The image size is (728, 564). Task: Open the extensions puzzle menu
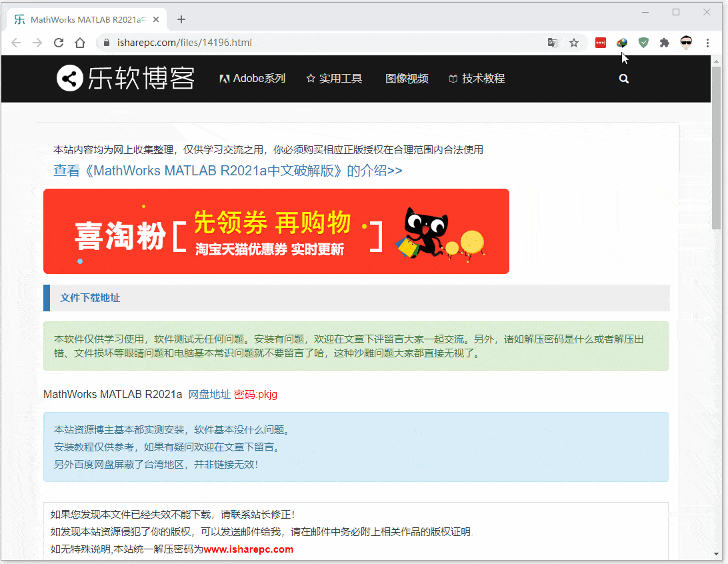(665, 43)
